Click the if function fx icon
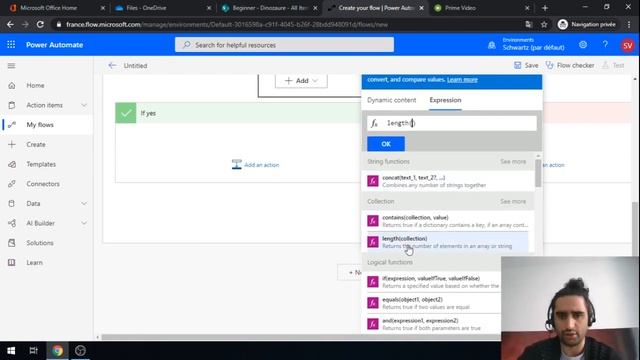This screenshot has width=640, height=360. coord(373,282)
